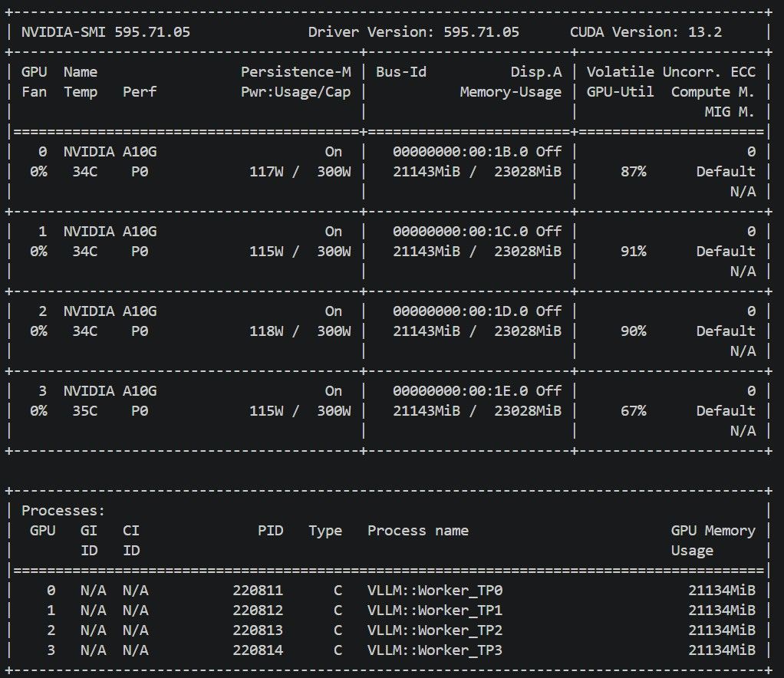Click the GPU-Util header text

[620, 92]
